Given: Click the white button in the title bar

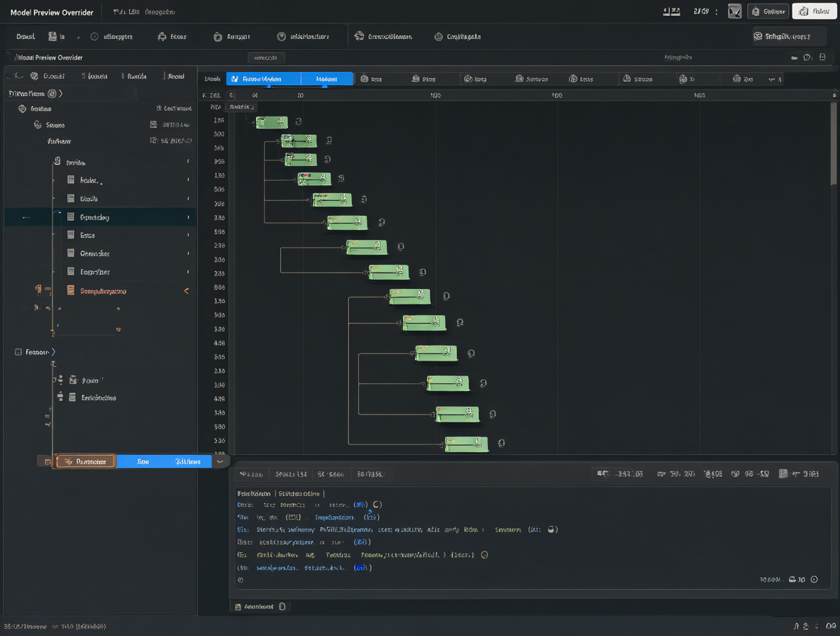Looking at the screenshot, I should (814, 11).
